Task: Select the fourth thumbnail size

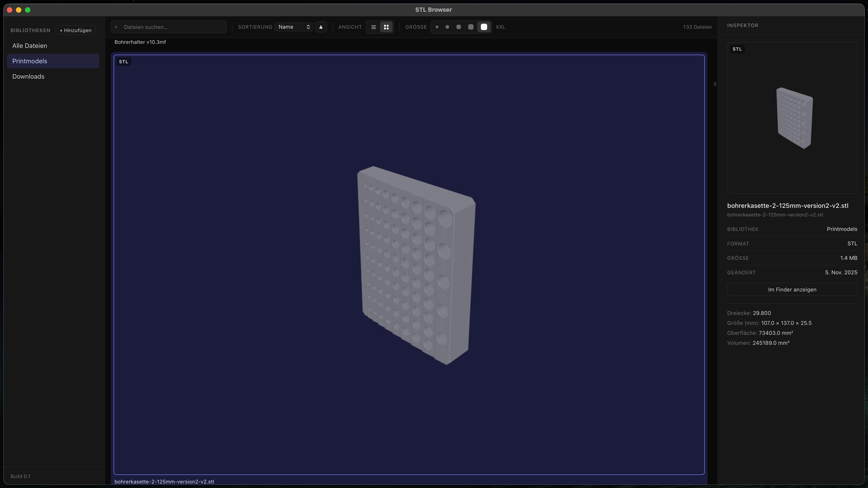Action: tap(471, 27)
